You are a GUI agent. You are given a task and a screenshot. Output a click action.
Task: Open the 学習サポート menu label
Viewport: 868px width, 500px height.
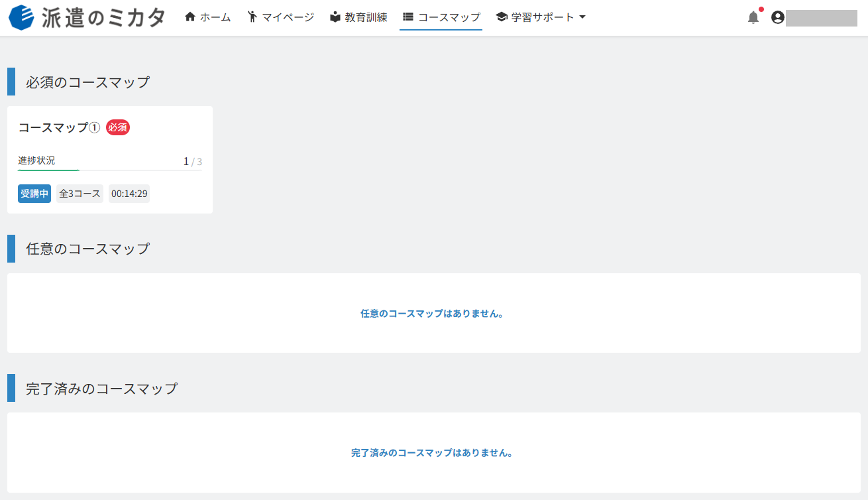pos(543,17)
